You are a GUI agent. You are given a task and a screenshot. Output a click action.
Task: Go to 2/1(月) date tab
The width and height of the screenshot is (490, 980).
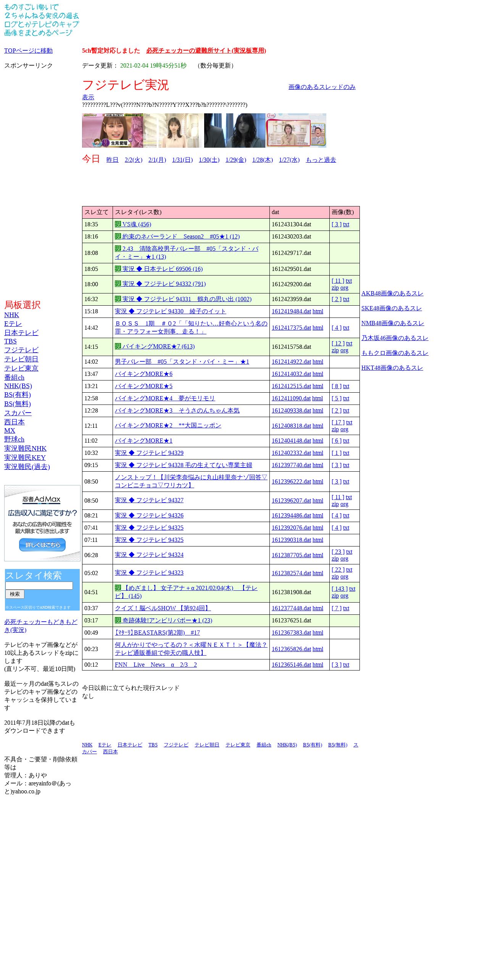(157, 160)
